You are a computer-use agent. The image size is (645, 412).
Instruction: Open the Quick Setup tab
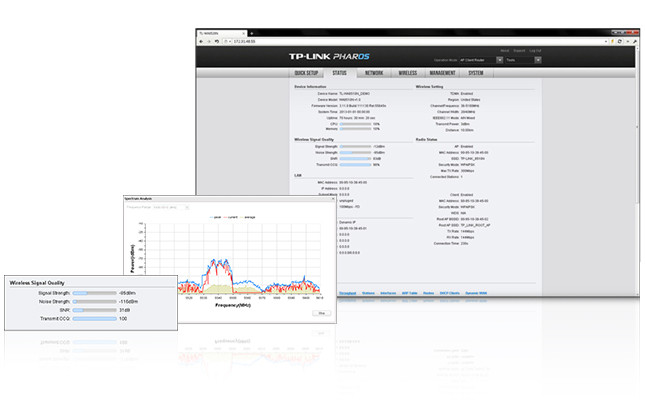[x=306, y=73]
